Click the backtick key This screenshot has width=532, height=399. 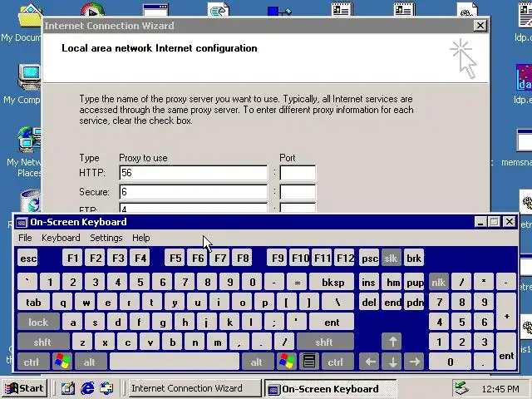pyautogui.click(x=27, y=282)
